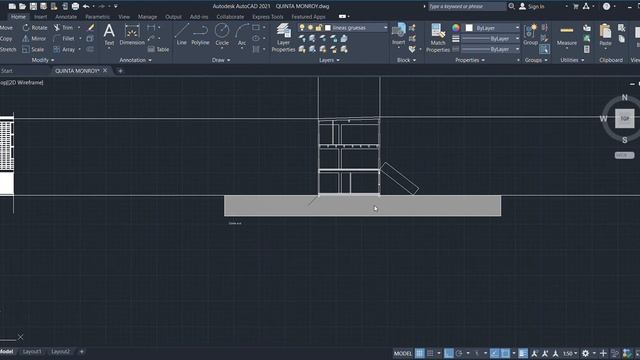Image resolution: width=640 pixels, height=360 pixels.
Task: Select the Arc tool
Action: (242, 34)
